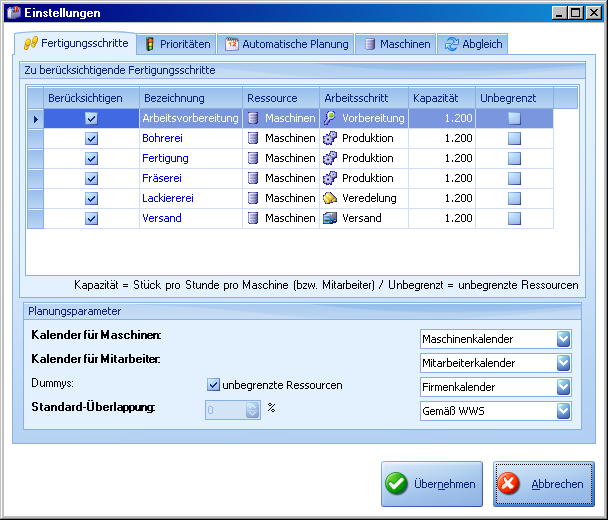The width and height of the screenshot is (608, 520).
Task: Click the magnifier Vorbereitung icon in first row
Action: coord(330,118)
